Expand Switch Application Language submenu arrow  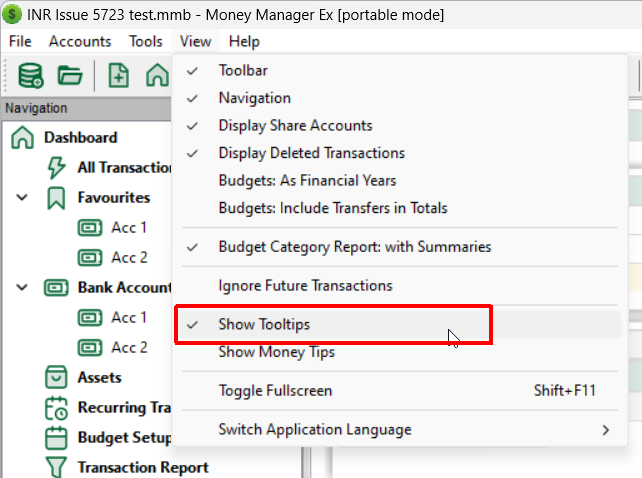pyautogui.click(x=606, y=430)
